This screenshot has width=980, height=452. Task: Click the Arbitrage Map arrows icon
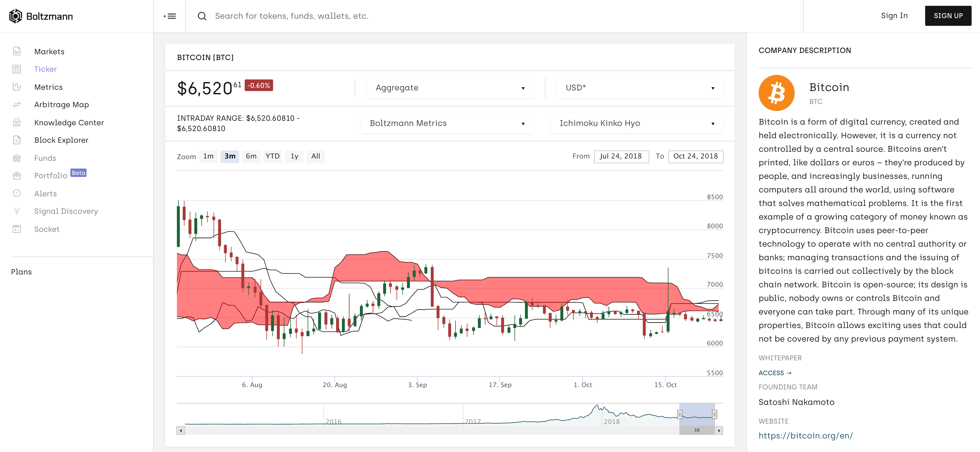17,105
